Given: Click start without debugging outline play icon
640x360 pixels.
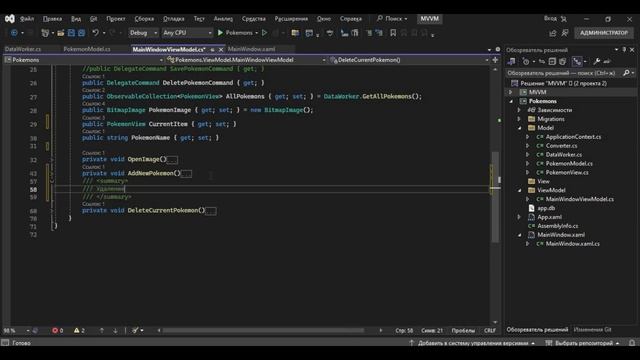Looking at the screenshot, I should [x=264, y=33].
